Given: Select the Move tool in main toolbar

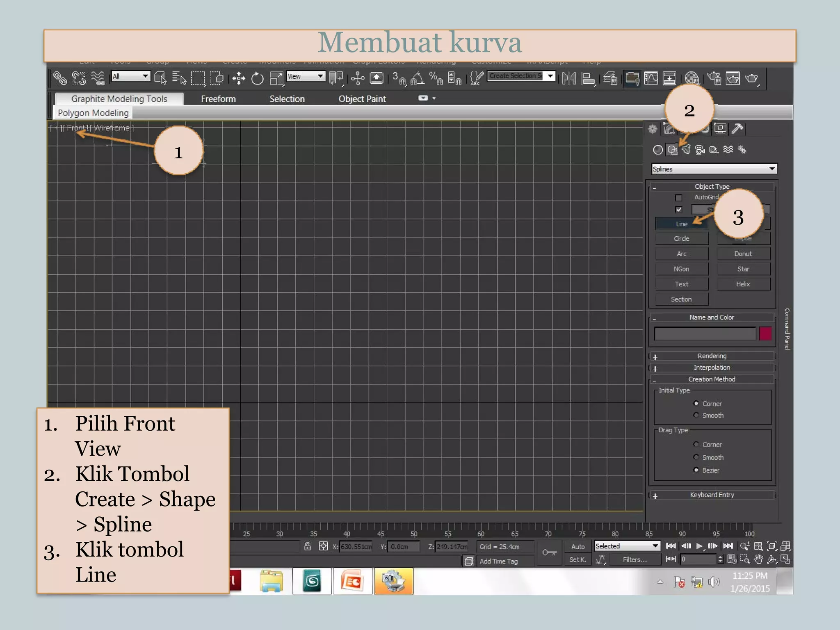Looking at the screenshot, I should (239, 78).
